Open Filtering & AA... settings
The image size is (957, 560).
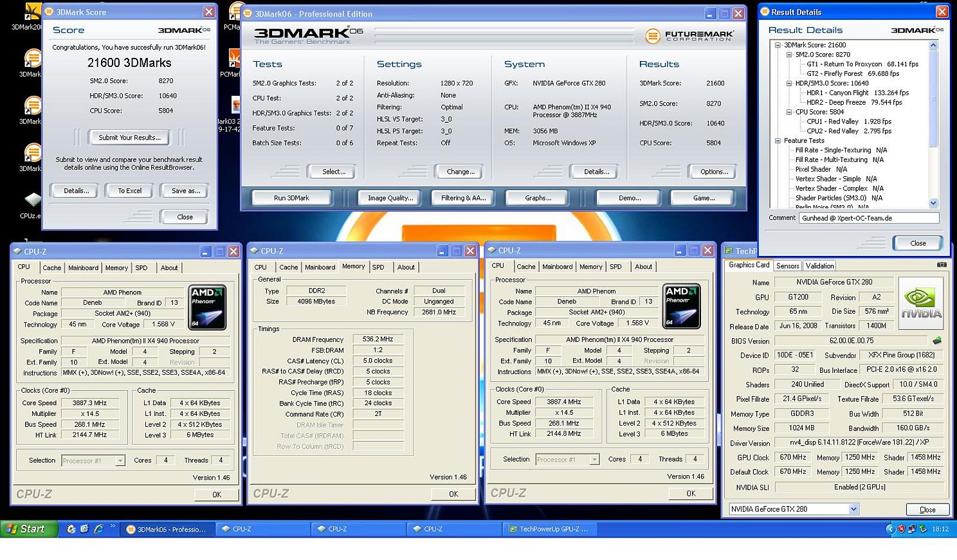pyautogui.click(x=463, y=198)
